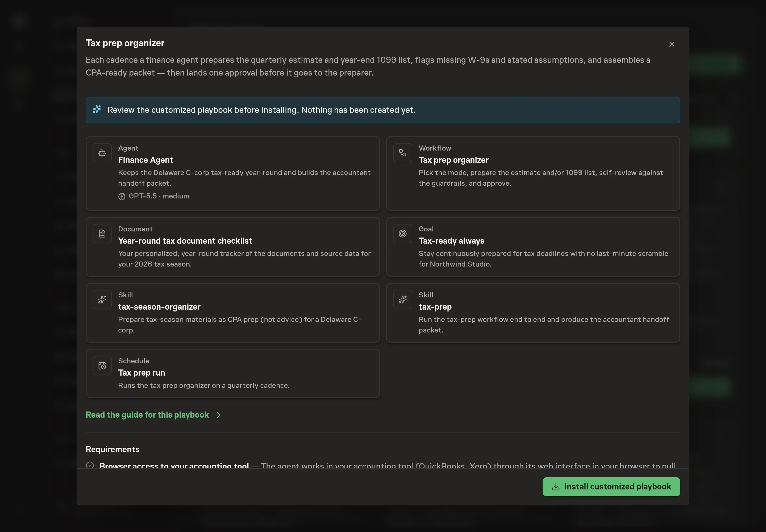Click Runs the tax prep organizer quarterly text
The height and width of the screenshot is (532, 766).
point(204,385)
